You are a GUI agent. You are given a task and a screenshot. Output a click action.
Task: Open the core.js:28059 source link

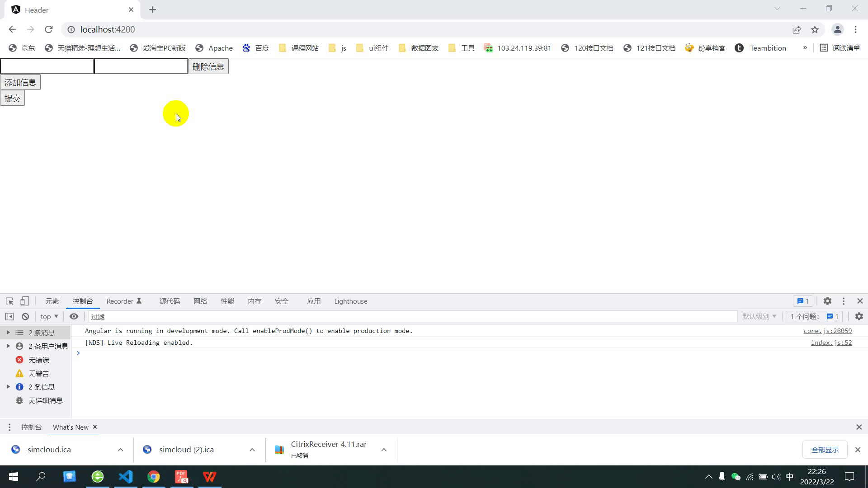(827, 331)
